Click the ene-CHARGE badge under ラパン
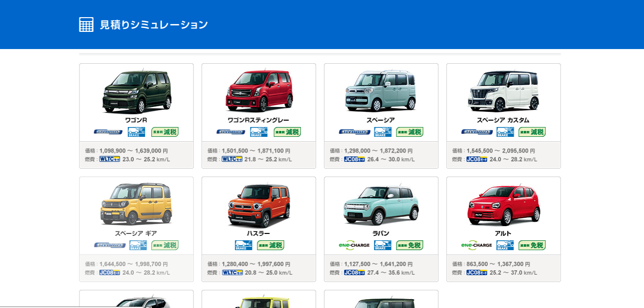 (354, 245)
